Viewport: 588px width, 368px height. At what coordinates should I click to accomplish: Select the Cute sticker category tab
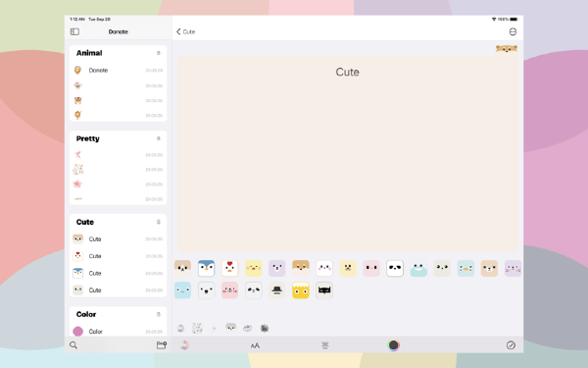[230, 328]
